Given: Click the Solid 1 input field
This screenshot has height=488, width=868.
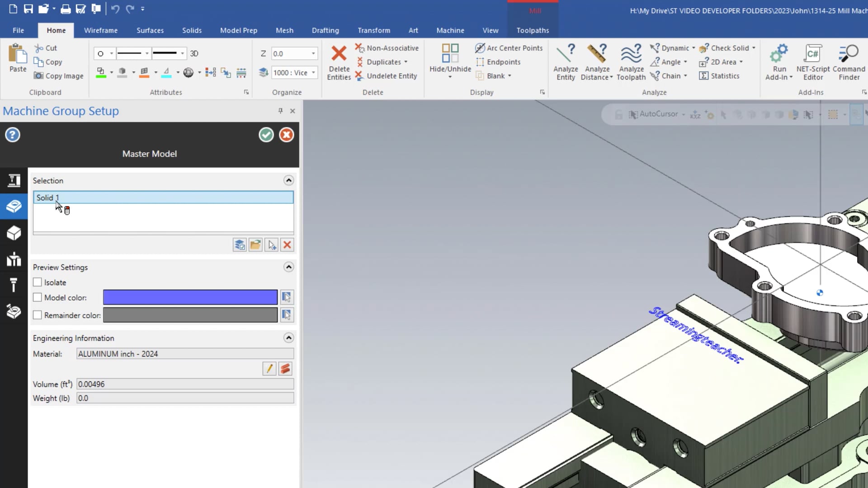Looking at the screenshot, I should click(x=164, y=197).
